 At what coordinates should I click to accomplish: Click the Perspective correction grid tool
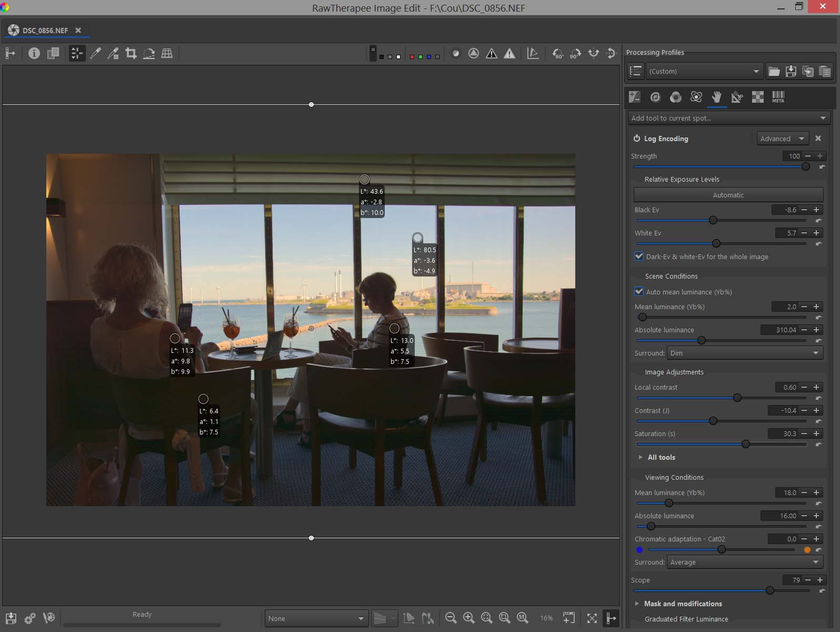tap(167, 53)
